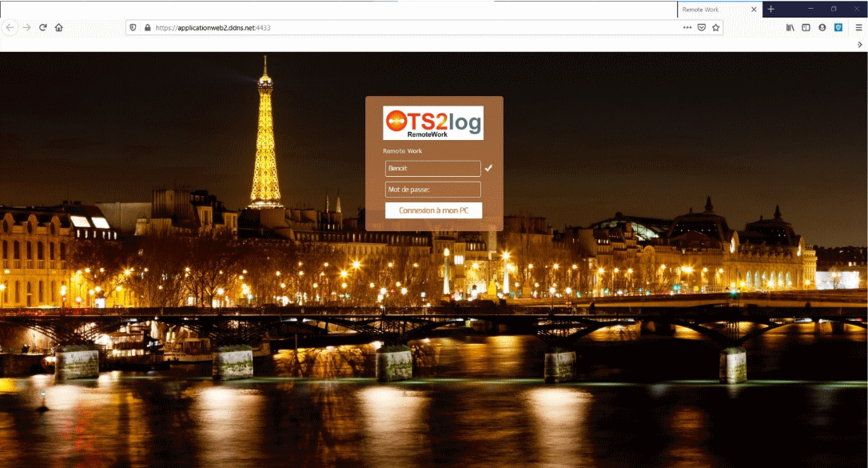
Task: Minimize the browser window
Action: 810,9
